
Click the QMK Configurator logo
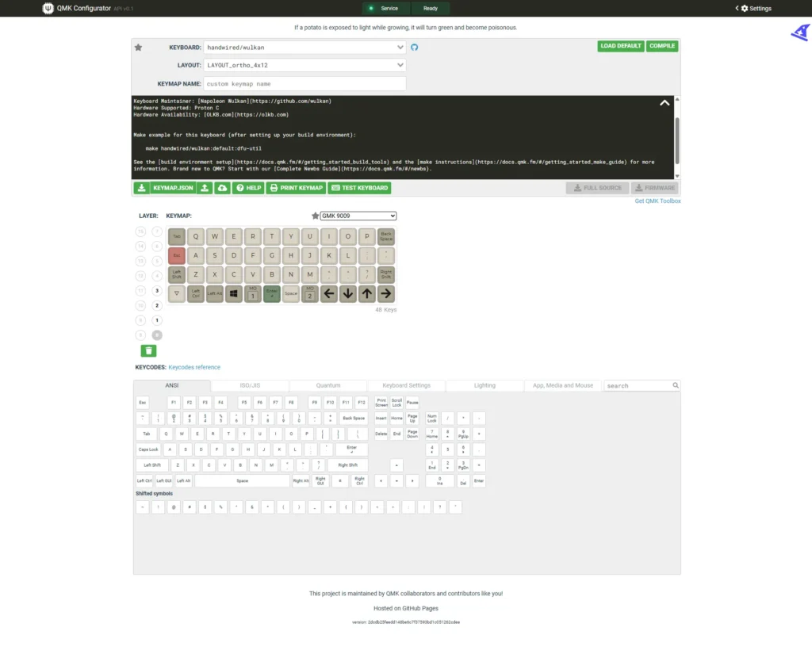pyautogui.click(x=48, y=8)
